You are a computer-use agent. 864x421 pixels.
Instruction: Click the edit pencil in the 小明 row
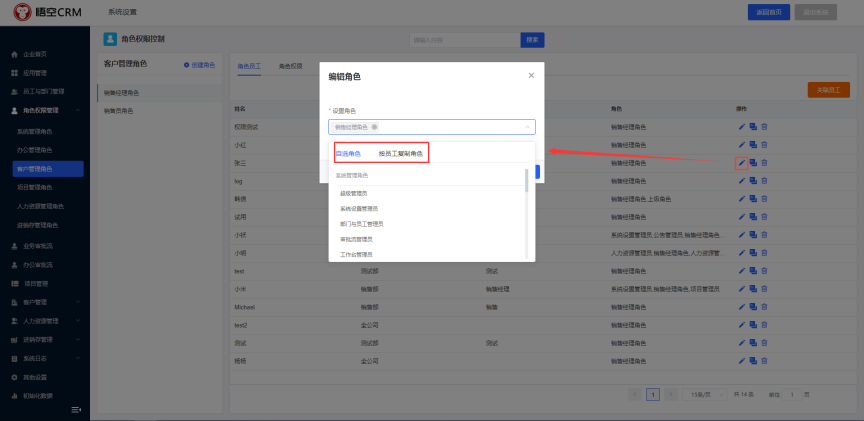pos(742,253)
